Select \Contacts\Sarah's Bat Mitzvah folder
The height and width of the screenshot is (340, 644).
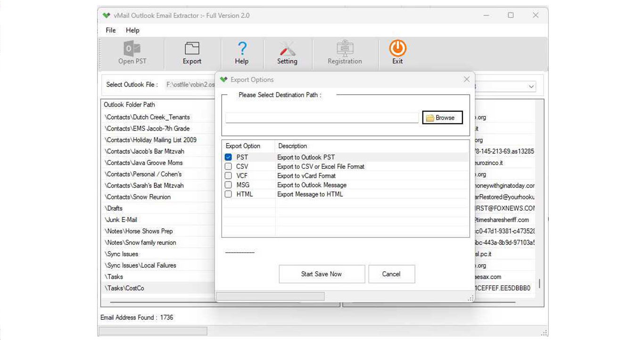[158, 185]
